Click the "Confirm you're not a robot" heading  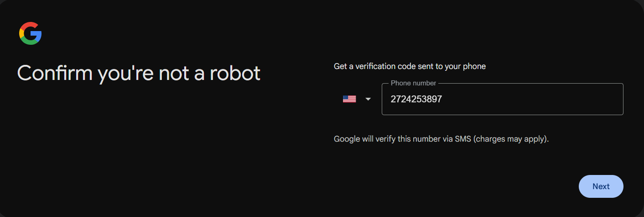[x=139, y=73]
